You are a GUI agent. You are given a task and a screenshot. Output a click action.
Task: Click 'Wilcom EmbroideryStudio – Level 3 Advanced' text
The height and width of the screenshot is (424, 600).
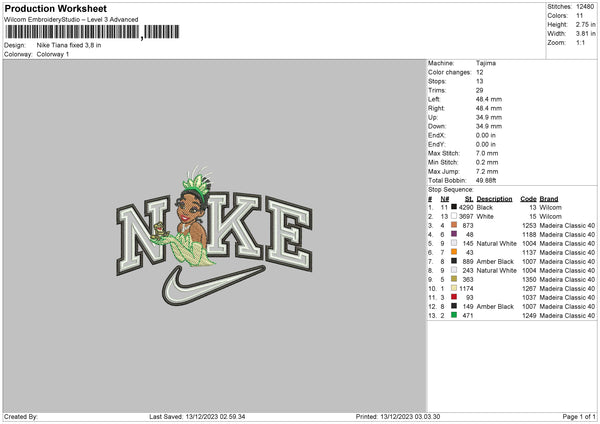pos(71,20)
